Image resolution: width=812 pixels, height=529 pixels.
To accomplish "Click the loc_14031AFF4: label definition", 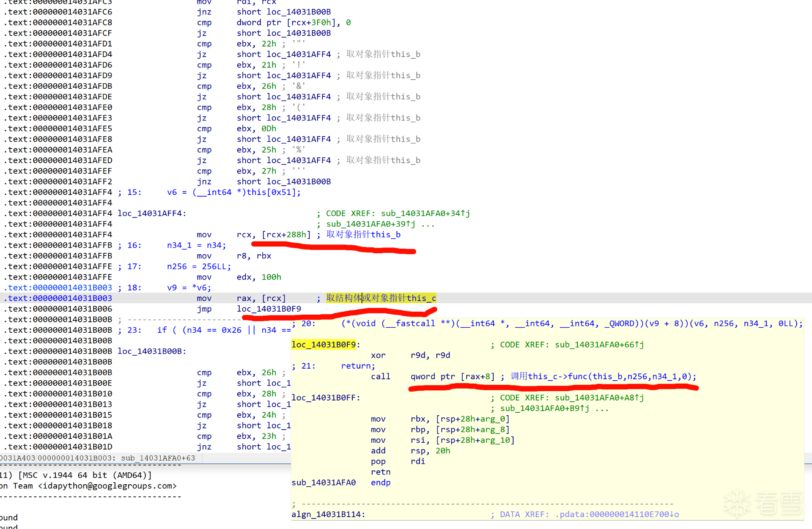I will [x=152, y=213].
